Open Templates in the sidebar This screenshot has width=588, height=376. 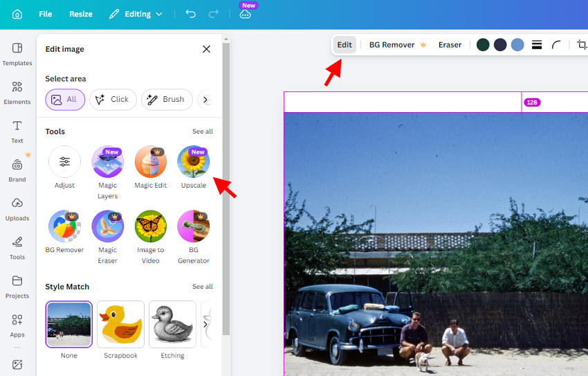point(17,54)
